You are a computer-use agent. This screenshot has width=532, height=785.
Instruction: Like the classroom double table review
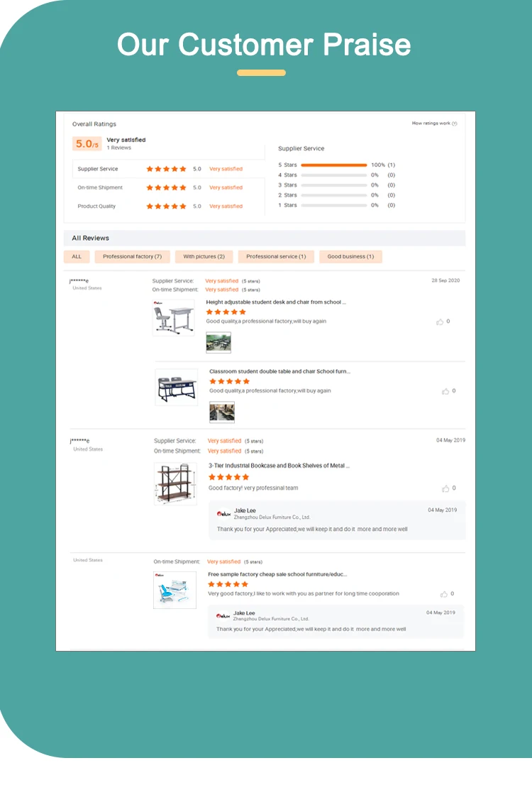445,392
